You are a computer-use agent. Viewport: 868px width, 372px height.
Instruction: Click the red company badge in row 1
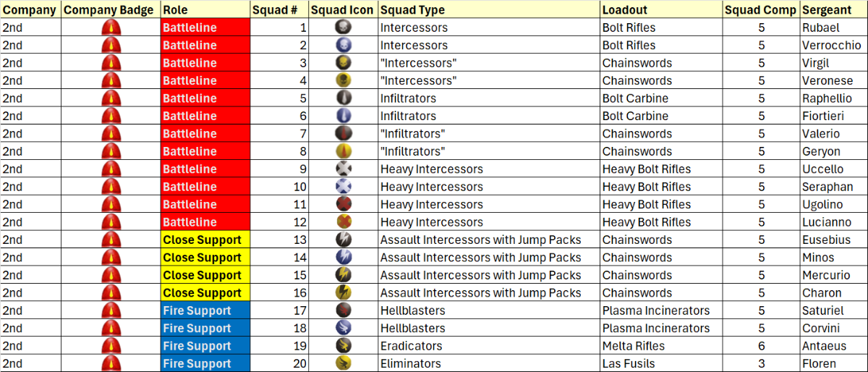tap(111, 28)
